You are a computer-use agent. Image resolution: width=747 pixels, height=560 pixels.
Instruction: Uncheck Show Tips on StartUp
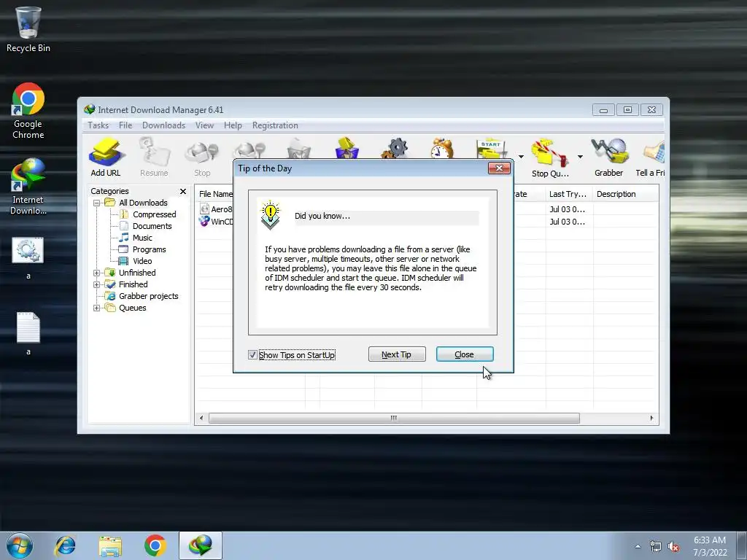coord(252,355)
